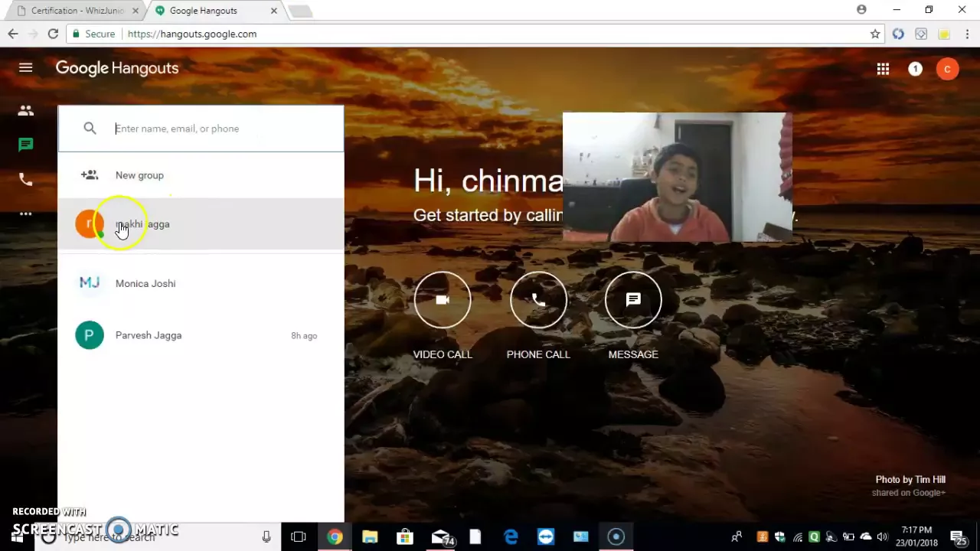
Task: Reload the page
Action: pyautogui.click(x=53, y=34)
